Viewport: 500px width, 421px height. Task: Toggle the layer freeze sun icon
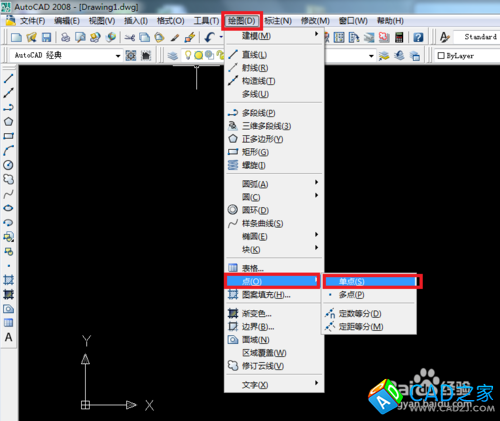[x=199, y=55]
